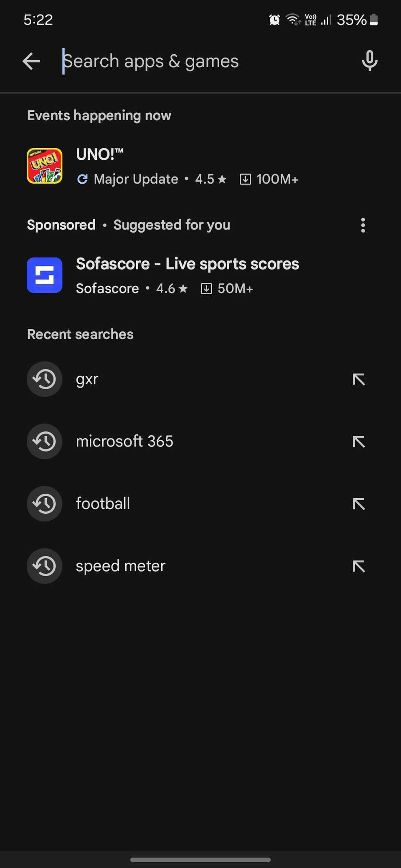Open sponsored suggestion options menu
Viewport: 401px width, 868px height.
click(363, 225)
